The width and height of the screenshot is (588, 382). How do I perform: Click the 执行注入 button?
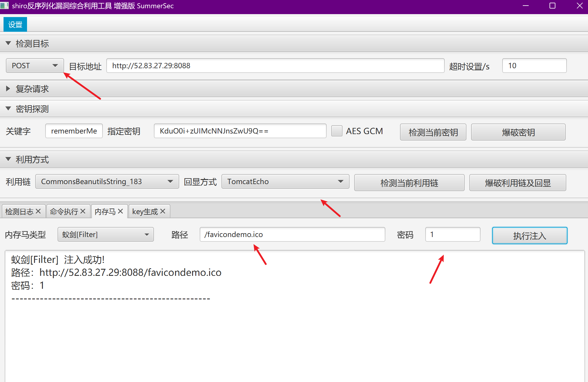[x=529, y=236]
